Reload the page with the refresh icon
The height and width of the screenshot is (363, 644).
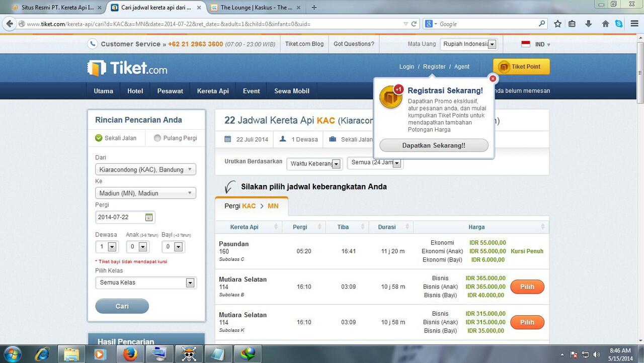(414, 24)
